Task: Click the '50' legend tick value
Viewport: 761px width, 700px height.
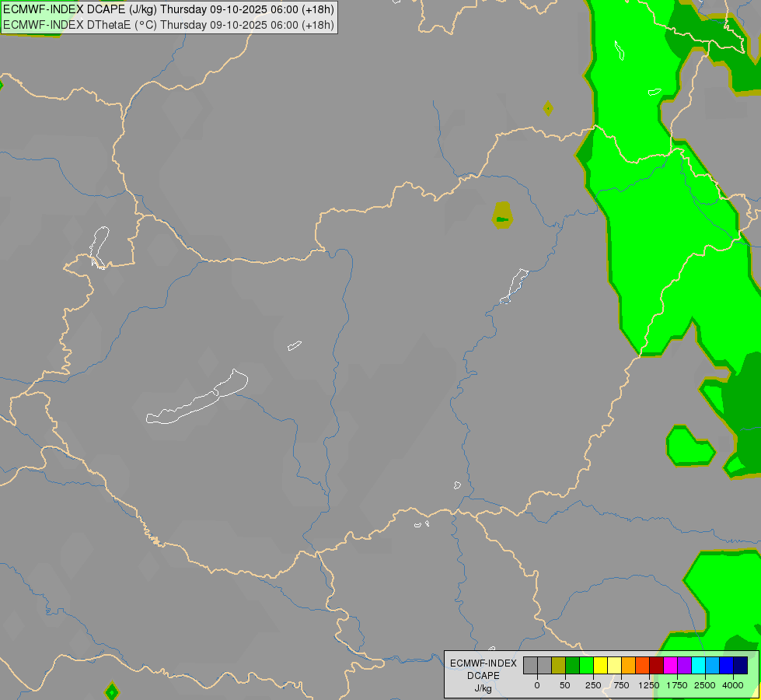Action: point(565,685)
